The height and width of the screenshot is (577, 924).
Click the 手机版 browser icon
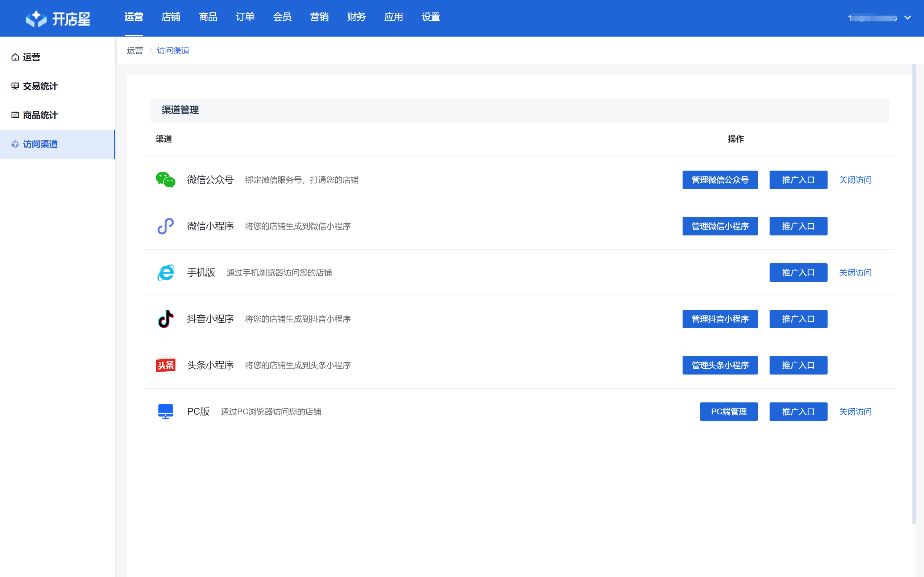[165, 272]
